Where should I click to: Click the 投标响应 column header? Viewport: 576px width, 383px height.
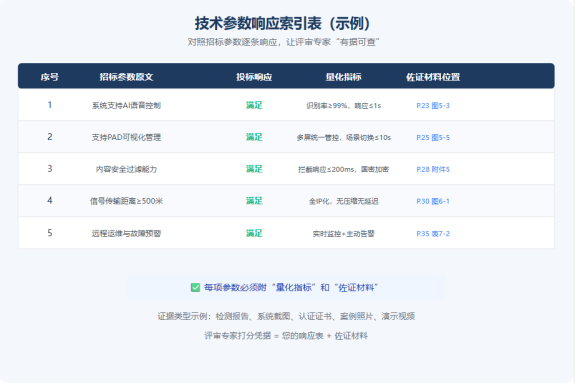(x=254, y=77)
